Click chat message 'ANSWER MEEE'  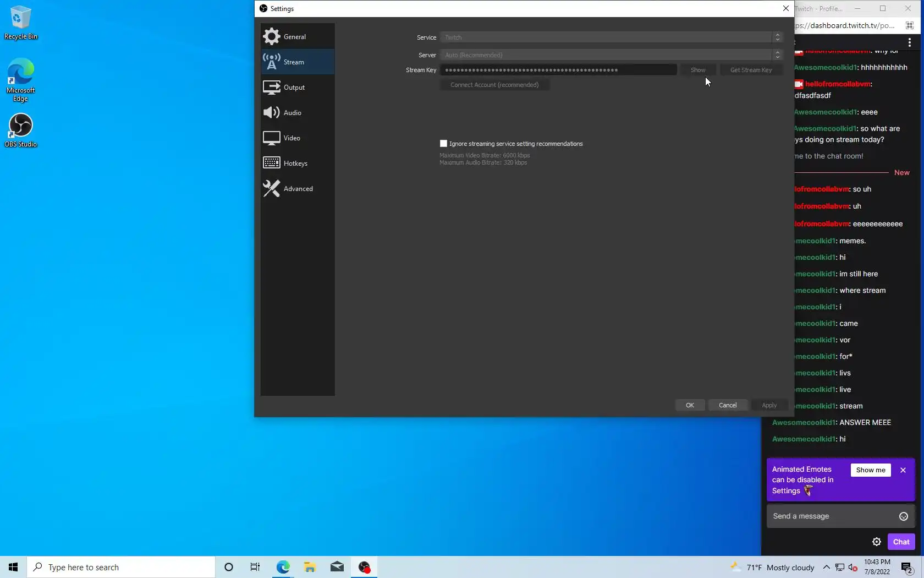[865, 423]
